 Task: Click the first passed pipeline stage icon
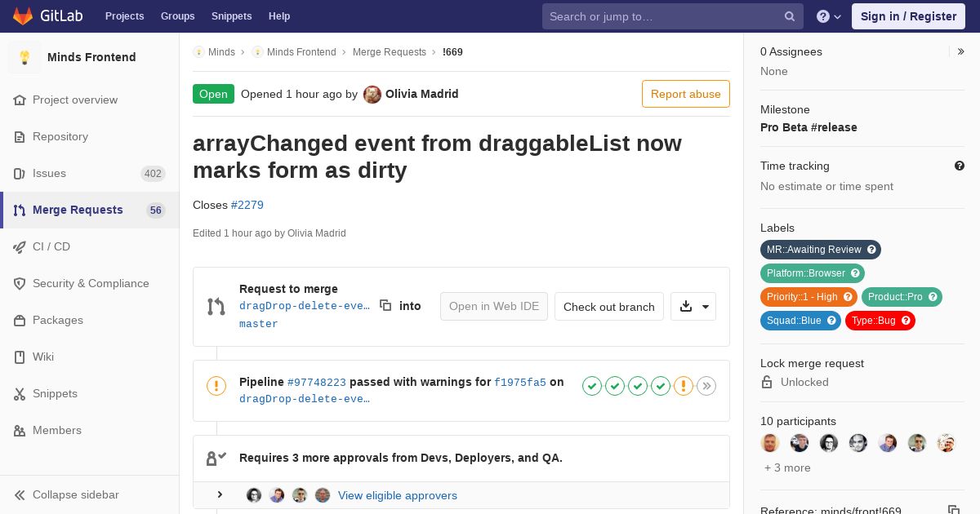[592, 386]
